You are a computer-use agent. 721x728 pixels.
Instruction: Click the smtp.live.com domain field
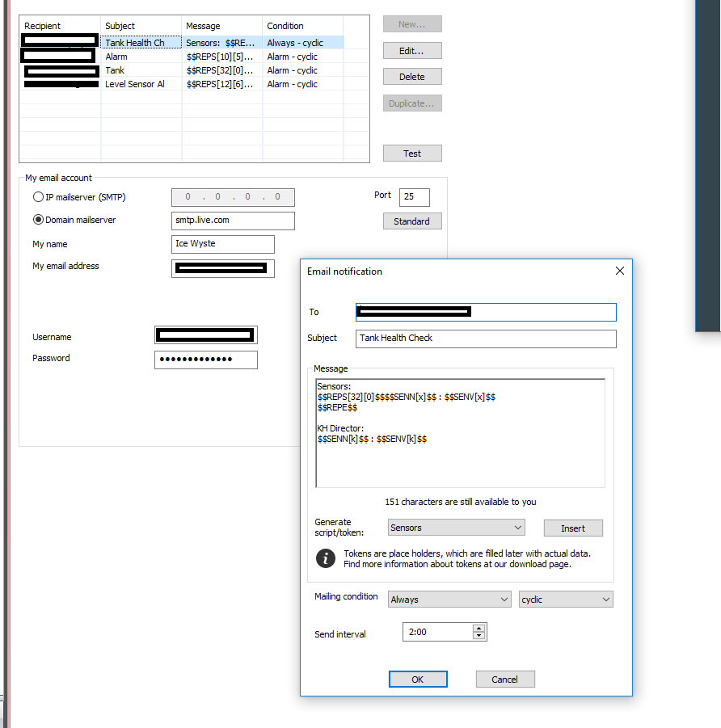233,221
